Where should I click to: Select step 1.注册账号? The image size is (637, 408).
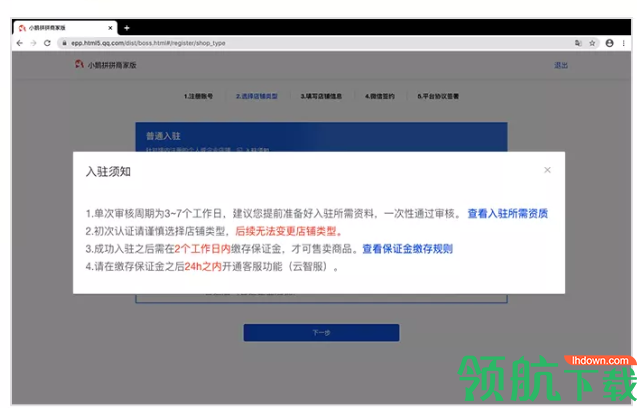[x=198, y=96]
